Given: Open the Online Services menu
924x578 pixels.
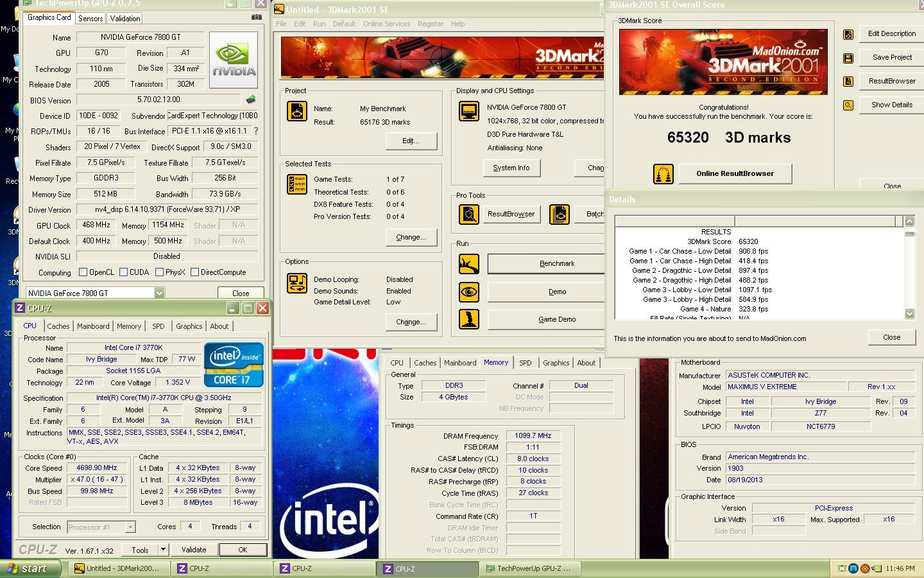Looking at the screenshot, I should tap(386, 24).
